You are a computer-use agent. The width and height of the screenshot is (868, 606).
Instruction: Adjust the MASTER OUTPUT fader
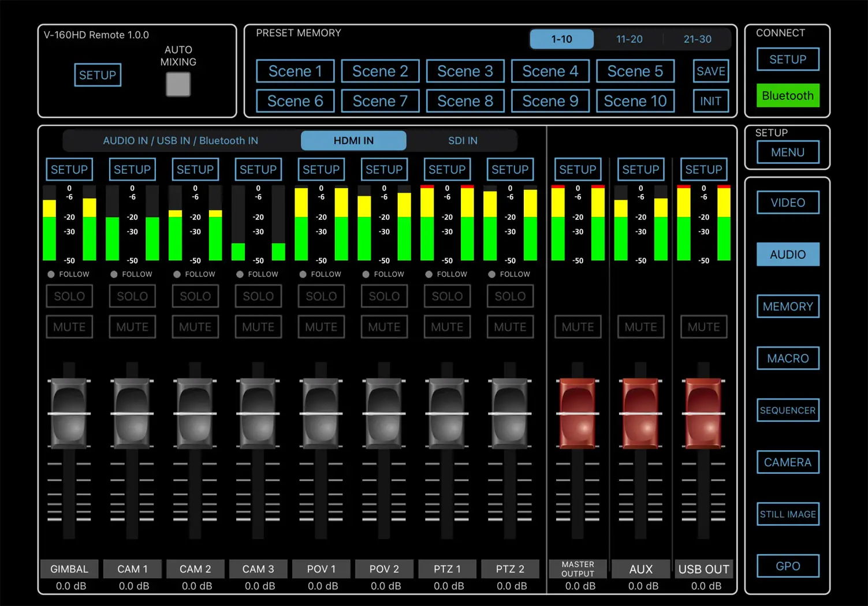point(577,413)
